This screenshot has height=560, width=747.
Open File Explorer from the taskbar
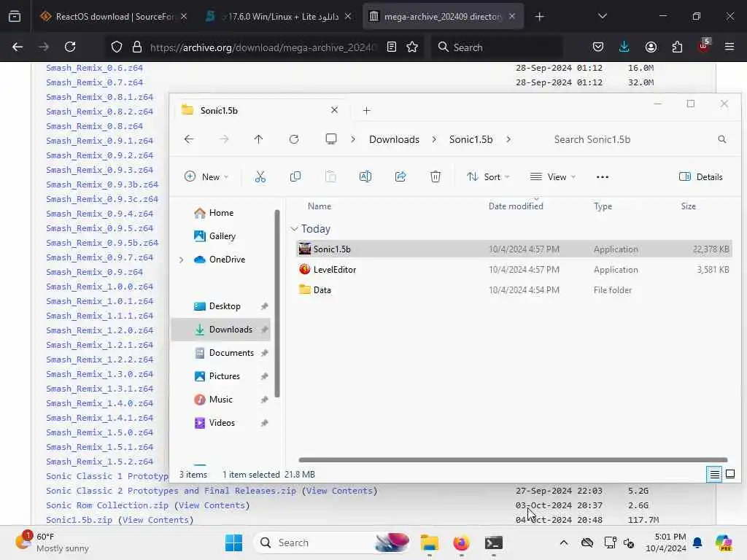(x=429, y=542)
